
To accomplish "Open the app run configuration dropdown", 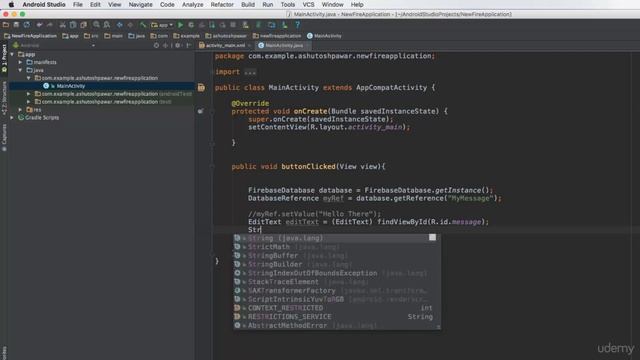I will tap(162, 25).
